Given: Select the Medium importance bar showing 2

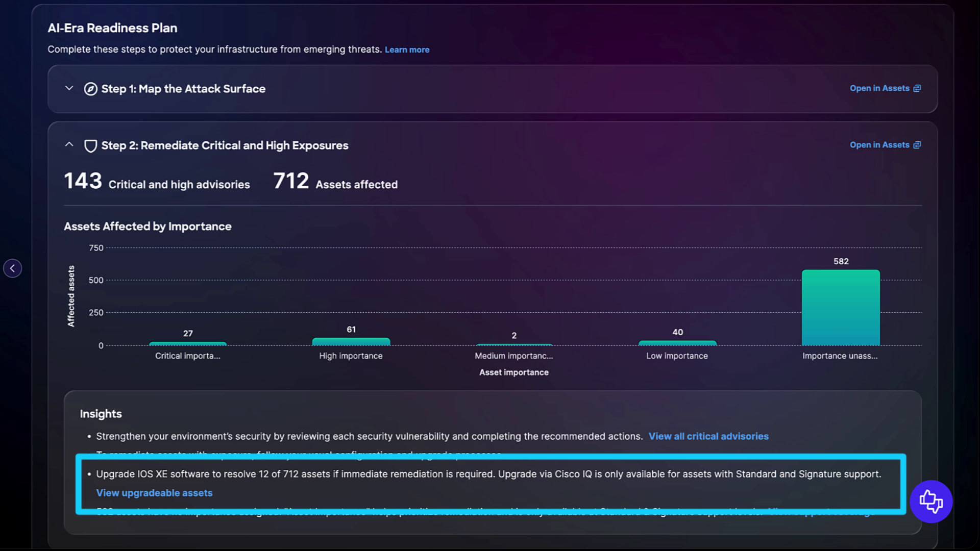Looking at the screenshot, I should point(514,344).
